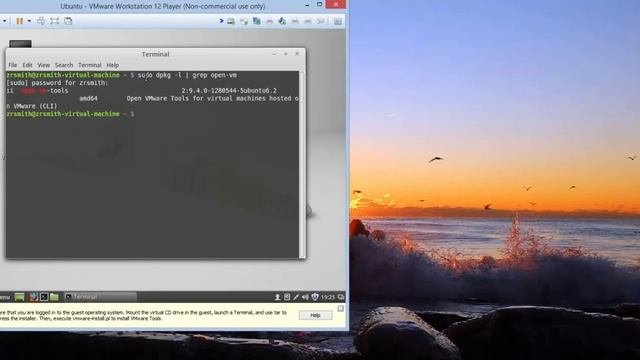Click the Menu button in guest panel

5,297
